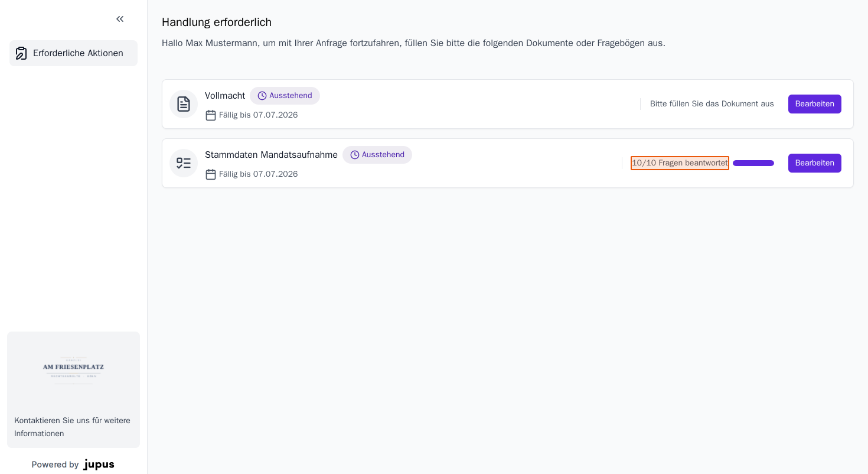The height and width of the screenshot is (474, 868).
Task: Click the clock icon in Stammdaten's Ausstehend badge
Action: click(355, 155)
